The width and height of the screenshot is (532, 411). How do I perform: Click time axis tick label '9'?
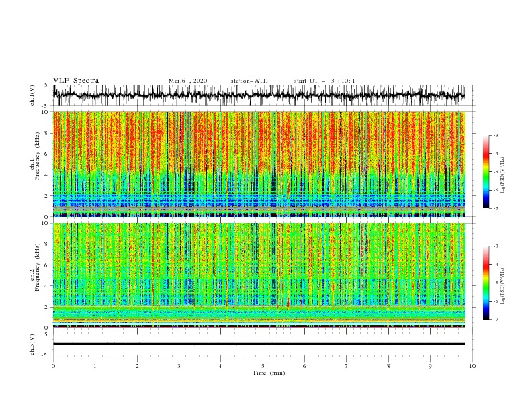click(x=430, y=366)
